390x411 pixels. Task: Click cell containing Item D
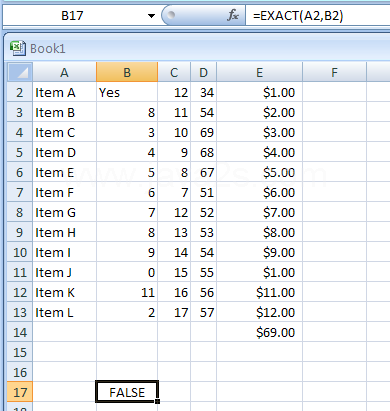[x=64, y=152]
